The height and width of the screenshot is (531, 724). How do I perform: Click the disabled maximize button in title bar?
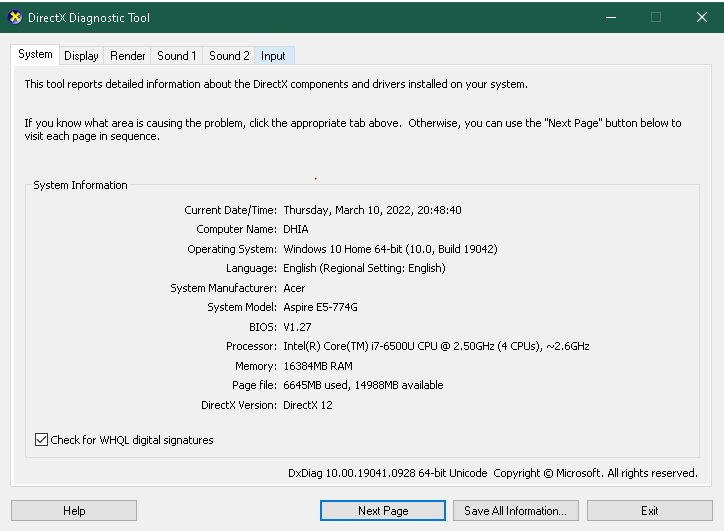656,18
